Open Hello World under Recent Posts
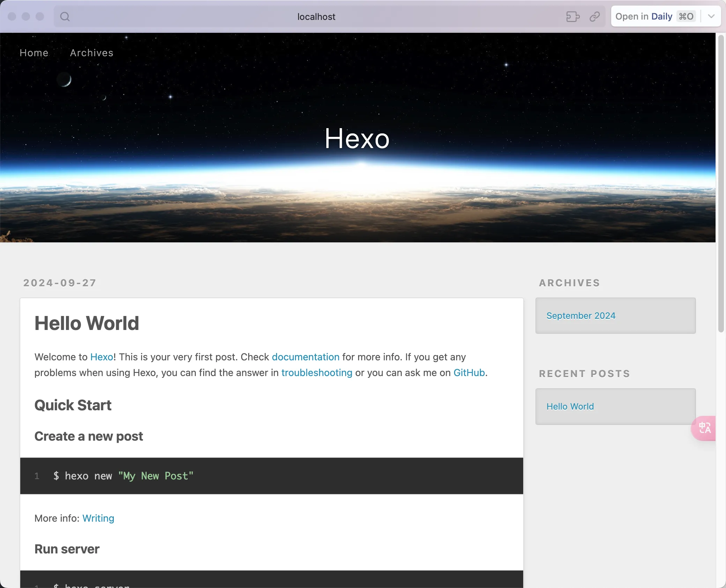This screenshot has height=588, width=726. coord(570,406)
